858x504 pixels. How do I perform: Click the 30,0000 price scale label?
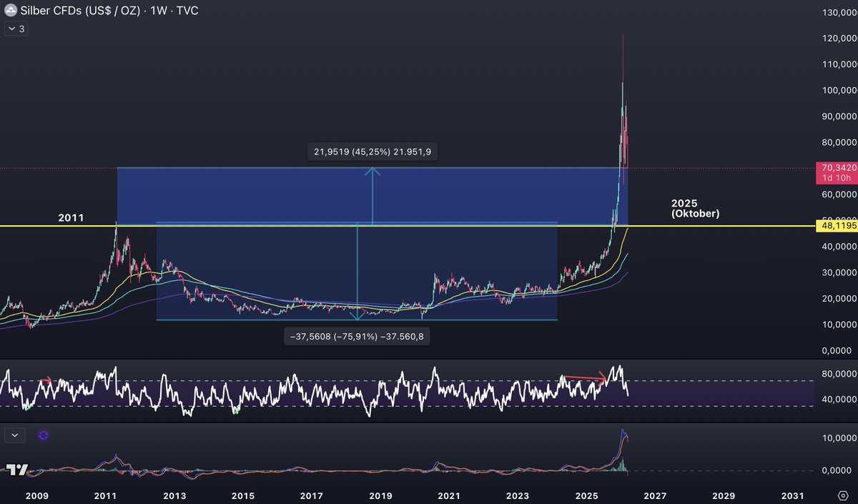click(x=839, y=272)
